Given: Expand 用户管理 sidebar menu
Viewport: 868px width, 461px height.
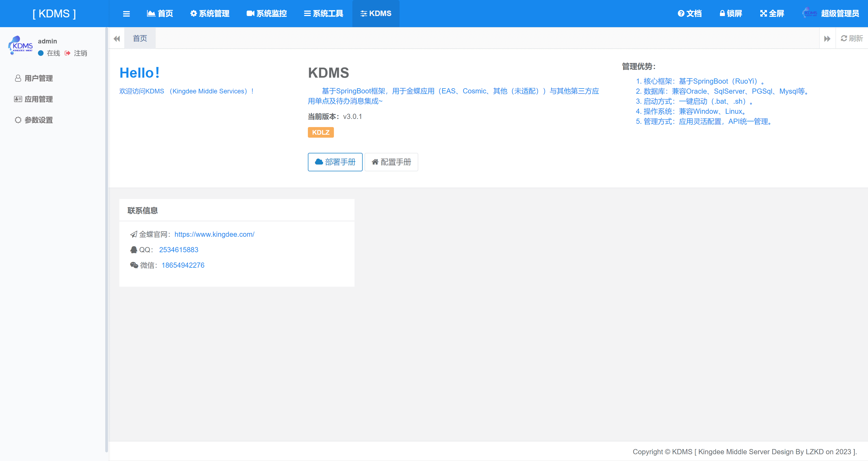Looking at the screenshot, I should coord(39,78).
